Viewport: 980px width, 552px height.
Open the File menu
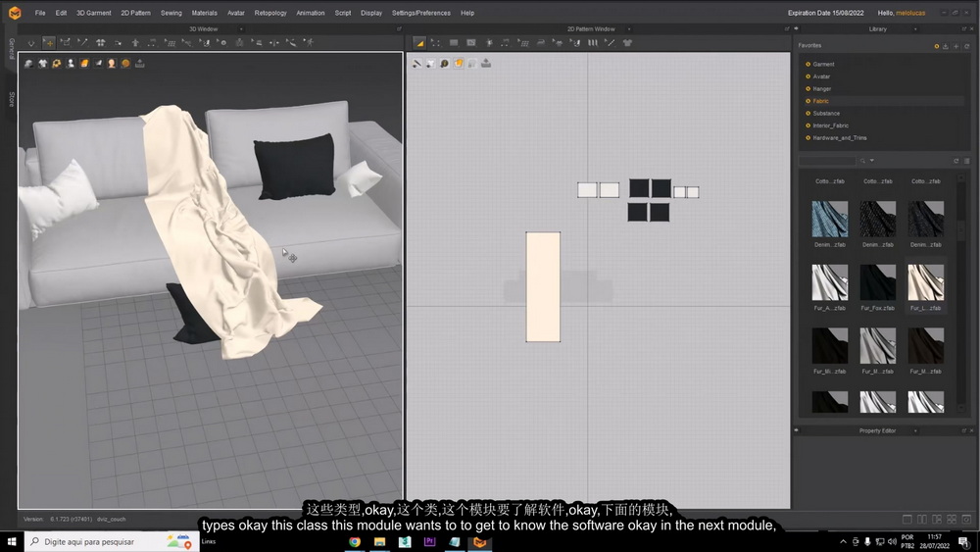[40, 13]
